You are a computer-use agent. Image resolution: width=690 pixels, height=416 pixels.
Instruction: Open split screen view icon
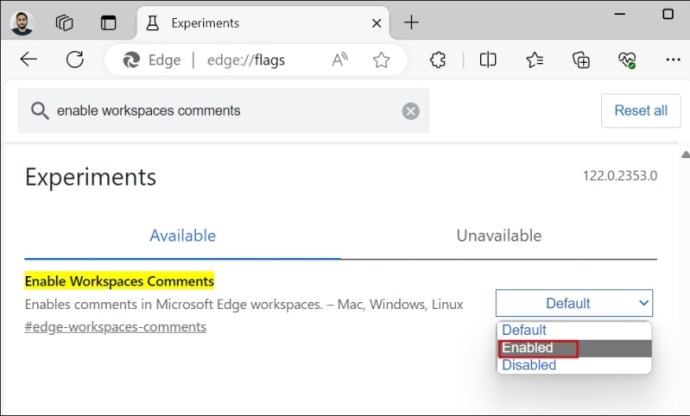[488, 59]
